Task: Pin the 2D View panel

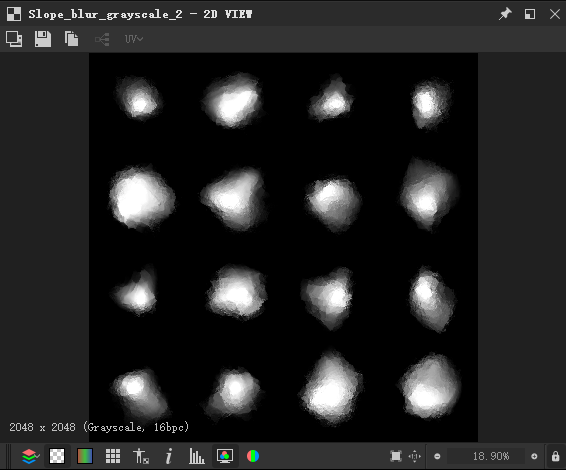Action: tap(505, 14)
